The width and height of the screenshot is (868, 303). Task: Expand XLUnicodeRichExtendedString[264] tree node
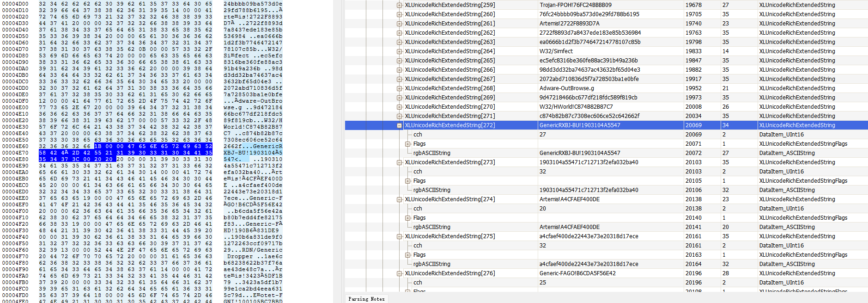coord(399,51)
